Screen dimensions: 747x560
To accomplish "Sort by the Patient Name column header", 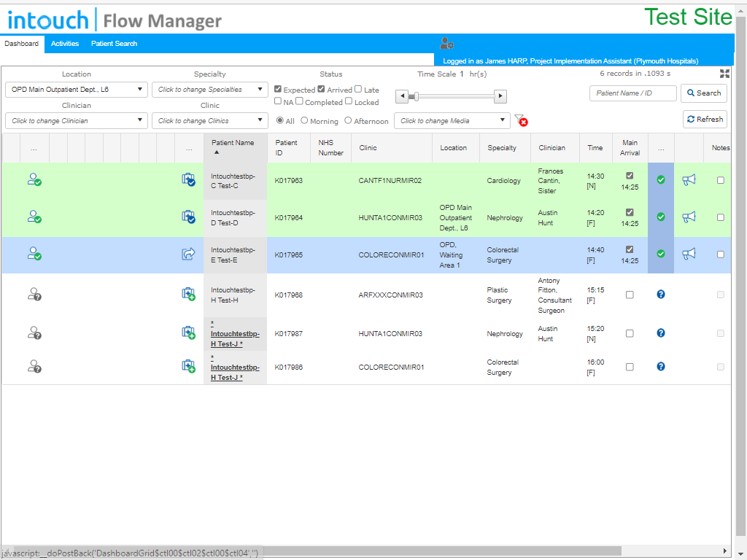I will [x=233, y=142].
